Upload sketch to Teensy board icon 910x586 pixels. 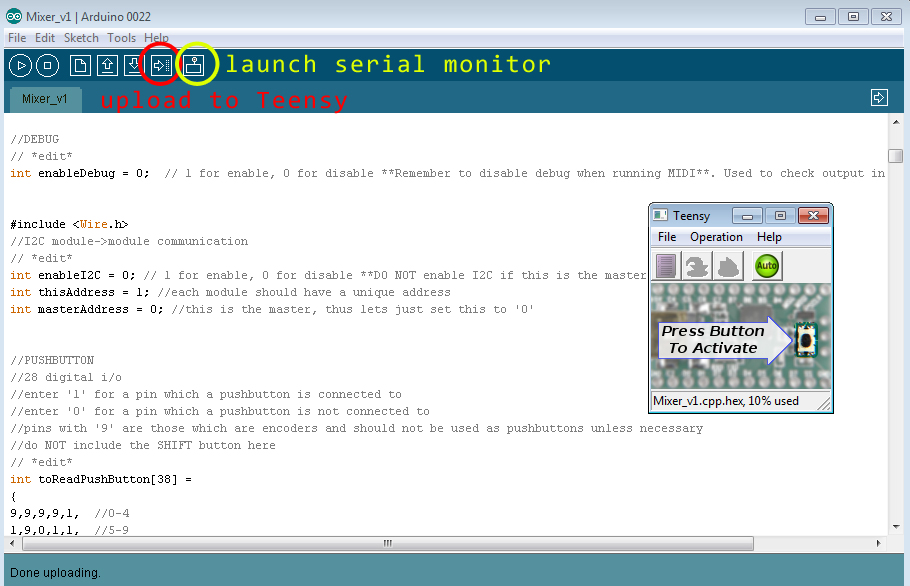(x=160, y=66)
